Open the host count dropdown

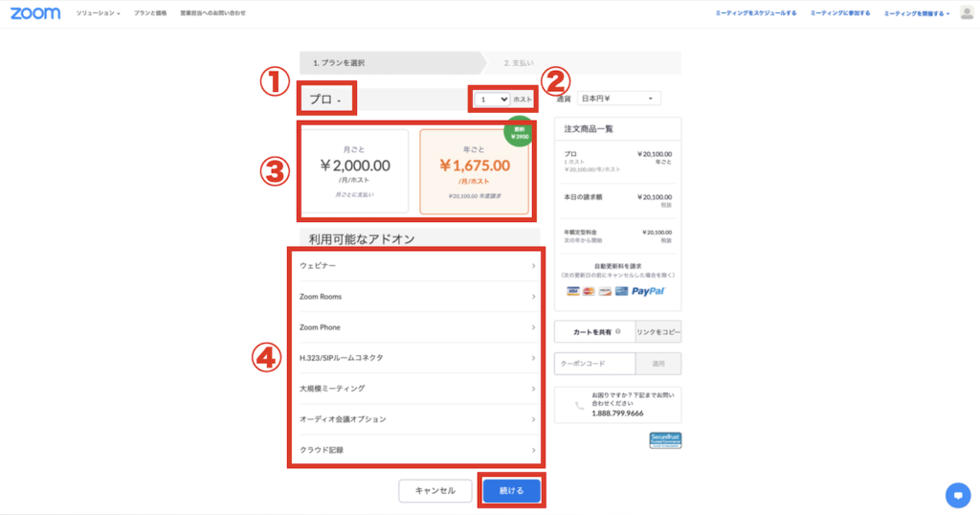coord(494,100)
